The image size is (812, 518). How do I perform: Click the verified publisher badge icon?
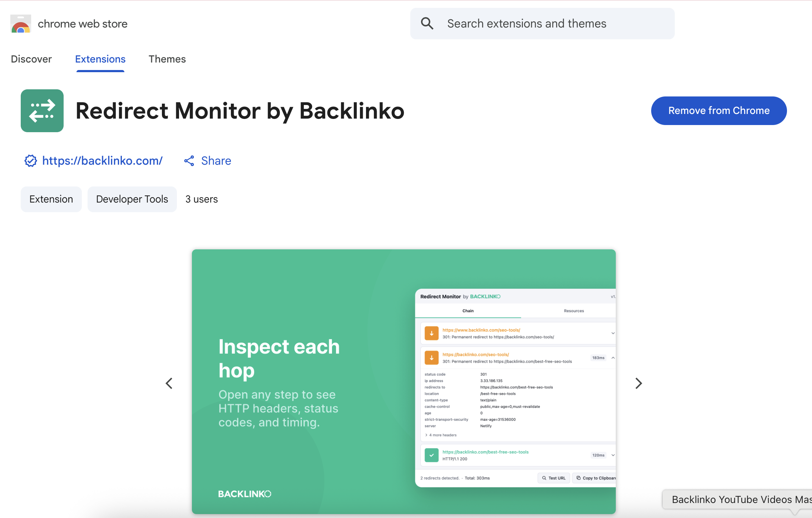click(x=31, y=161)
